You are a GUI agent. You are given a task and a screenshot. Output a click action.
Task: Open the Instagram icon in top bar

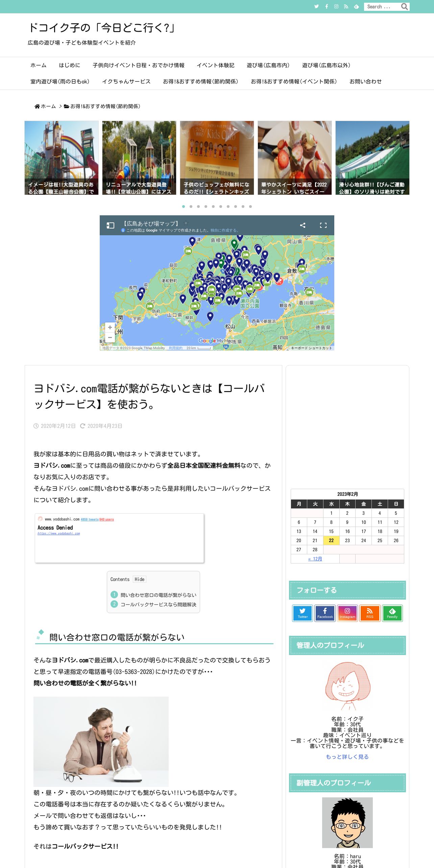(336, 6)
